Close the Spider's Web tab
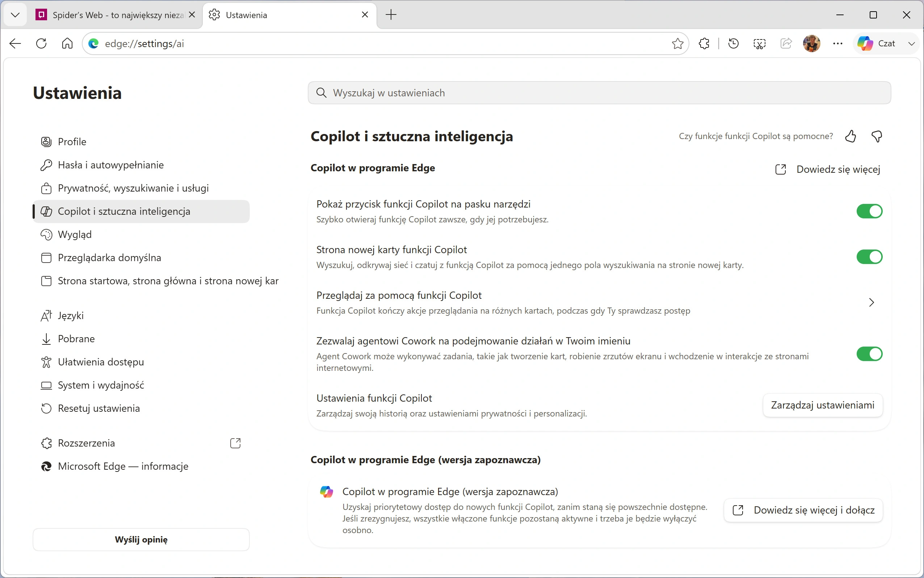Viewport: 924px width, 578px height. tap(192, 15)
